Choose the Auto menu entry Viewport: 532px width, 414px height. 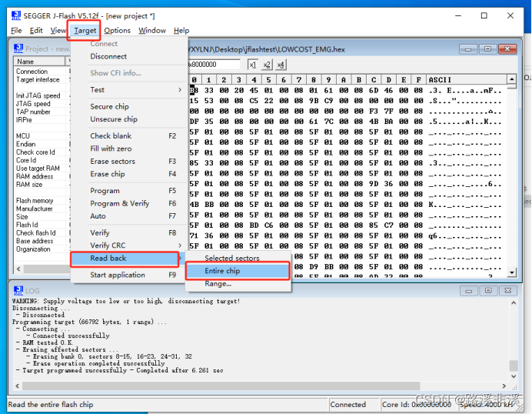tap(129, 216)
